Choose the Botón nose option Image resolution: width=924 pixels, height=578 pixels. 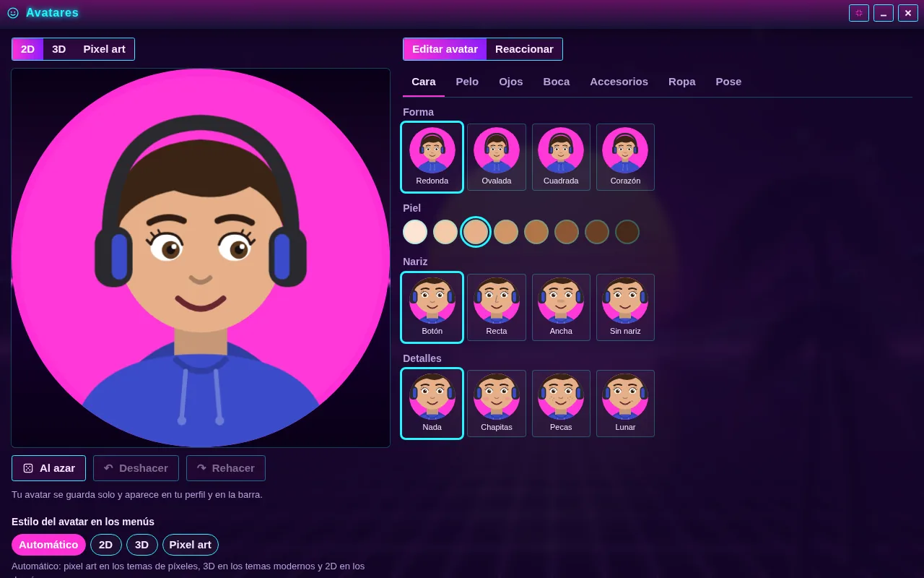(432, 307)
